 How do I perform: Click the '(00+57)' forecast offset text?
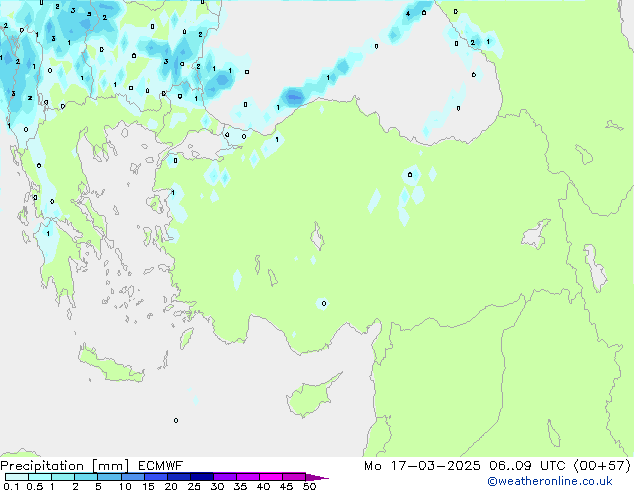[x=602, y=466]
